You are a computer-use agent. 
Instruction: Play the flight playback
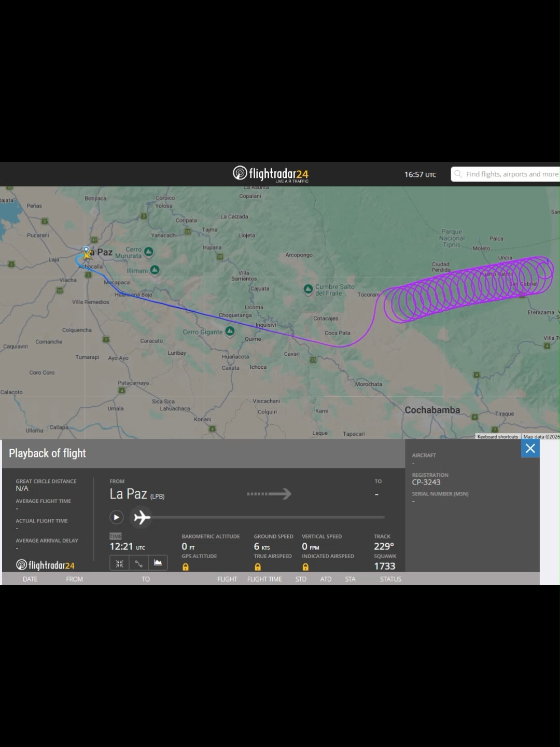click(116, 517)
